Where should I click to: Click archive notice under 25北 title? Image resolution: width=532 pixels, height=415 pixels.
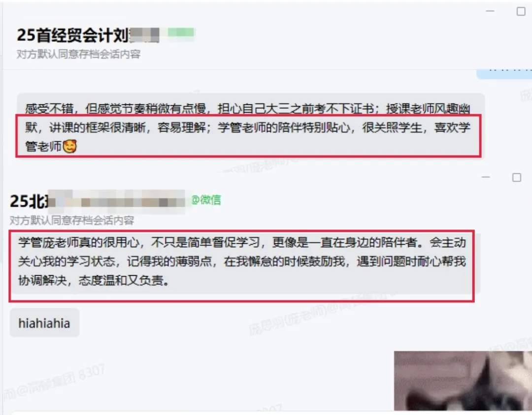click(x=71, y=221)
